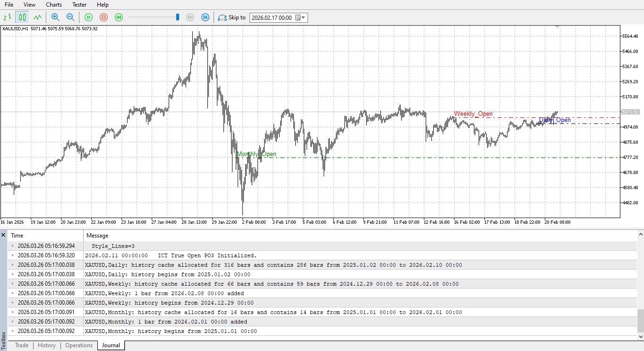Select the Monthly 1 bar added row
This screenshot has height=351, width=644.
pos(322,322)
